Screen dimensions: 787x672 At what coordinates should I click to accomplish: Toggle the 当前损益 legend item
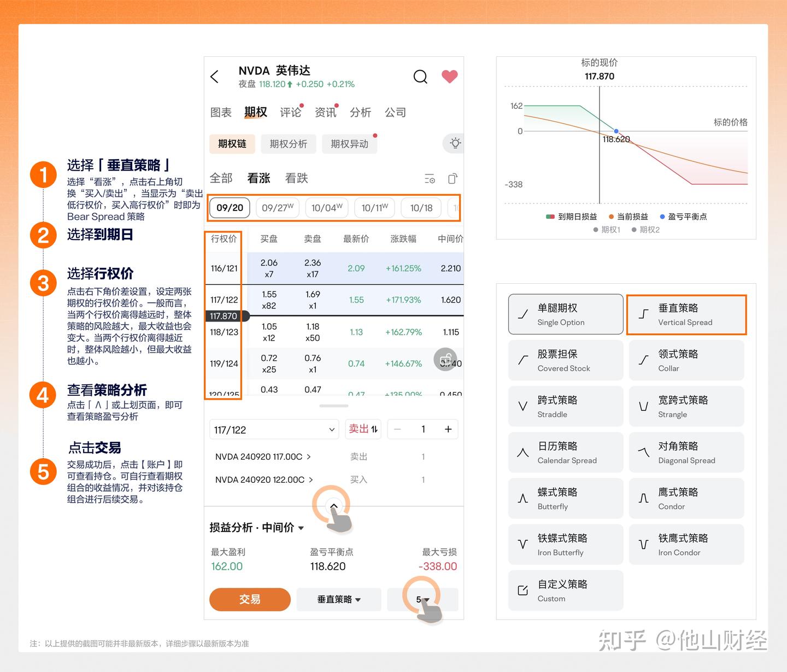pos(629,217)
